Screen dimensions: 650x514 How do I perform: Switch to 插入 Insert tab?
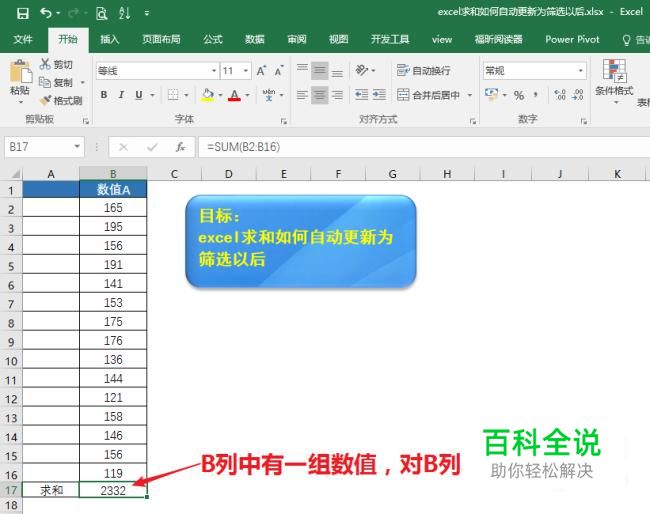[x=110, y=39]
